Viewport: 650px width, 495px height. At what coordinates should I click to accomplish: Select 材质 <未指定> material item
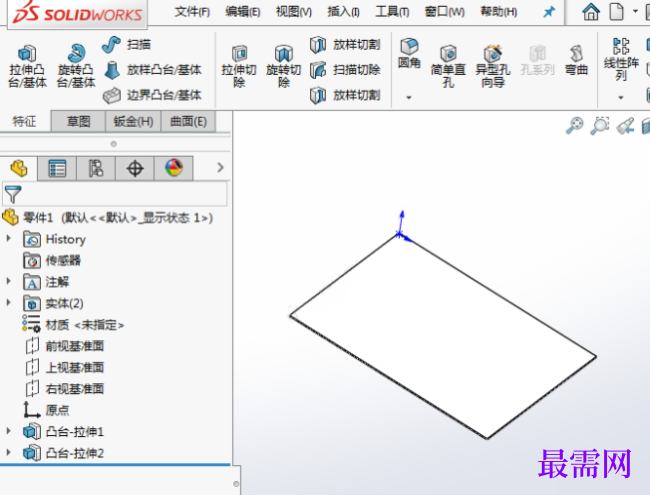click(73, 325)
